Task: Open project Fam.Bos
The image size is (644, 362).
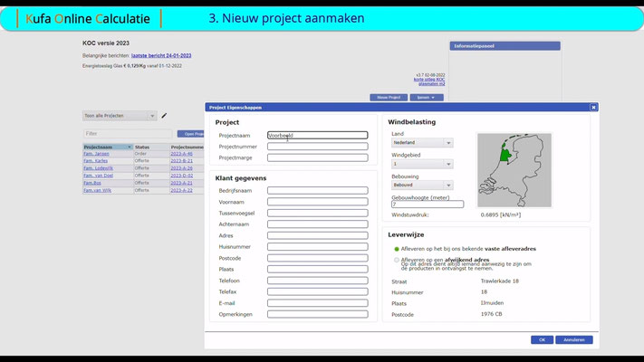Action: (92, 183)
